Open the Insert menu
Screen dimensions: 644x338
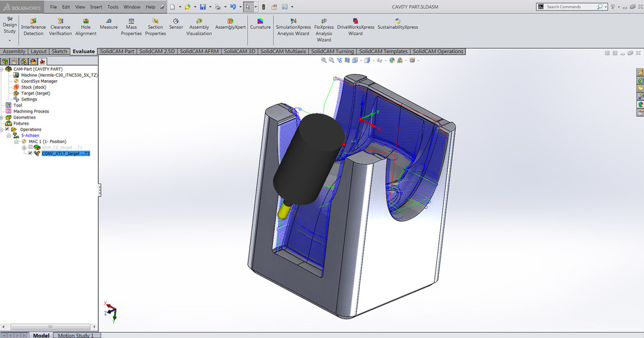coord(96,7)
